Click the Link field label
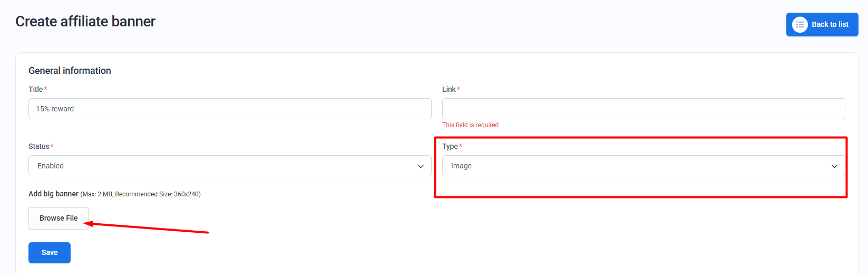The height and width of the screenshot is (275, 868). pos(449,89)
